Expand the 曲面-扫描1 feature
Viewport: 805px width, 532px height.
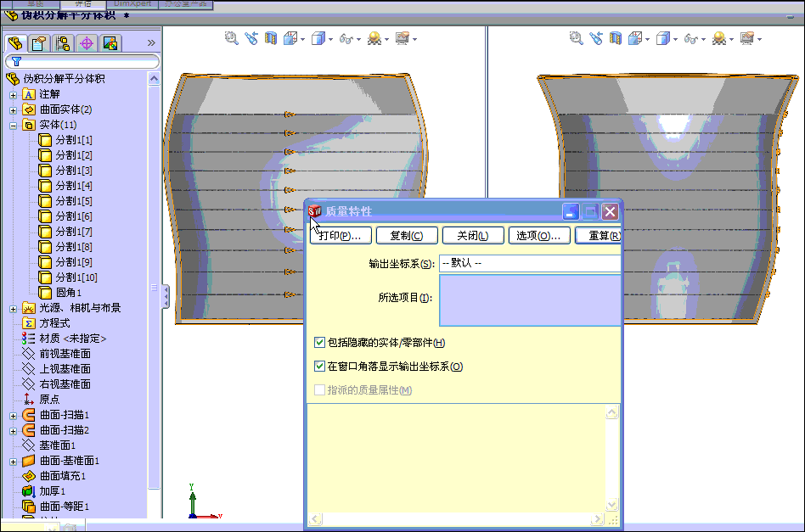14,416
